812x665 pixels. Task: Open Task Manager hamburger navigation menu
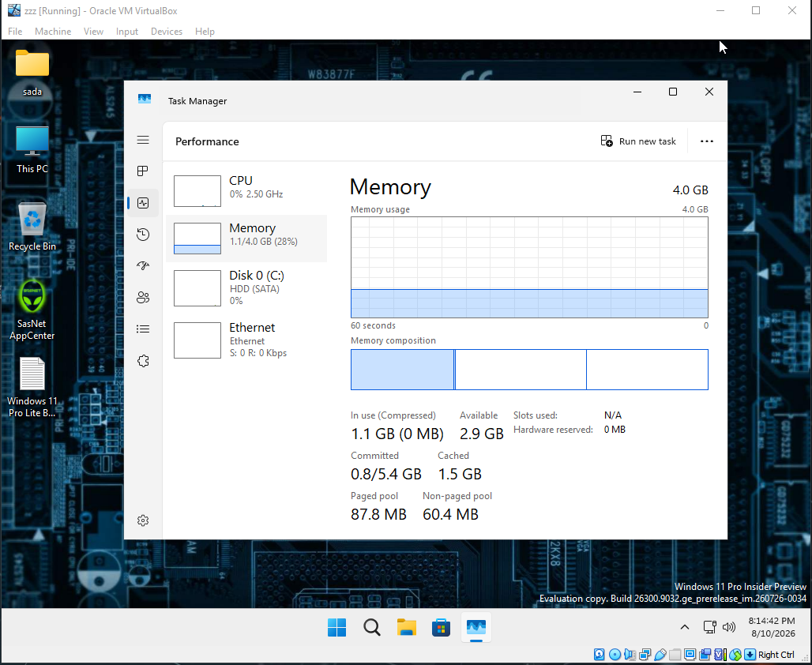(143, 140)
